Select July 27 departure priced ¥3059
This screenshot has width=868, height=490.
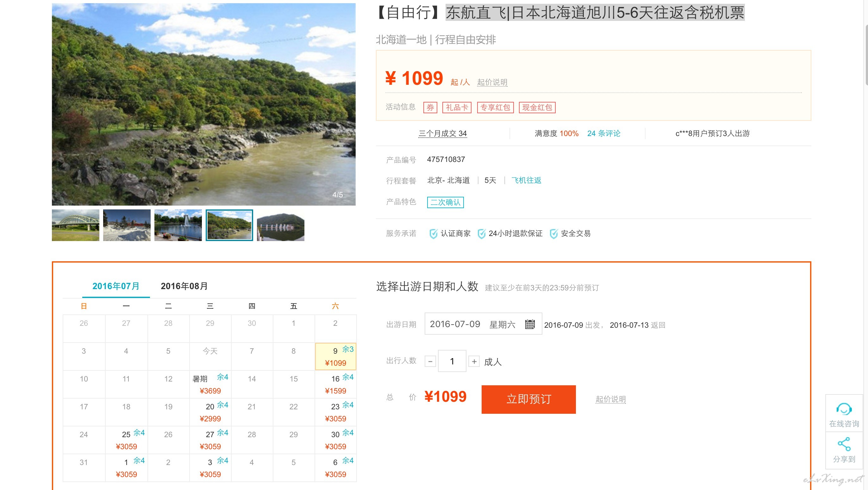(x=210, y=440)
